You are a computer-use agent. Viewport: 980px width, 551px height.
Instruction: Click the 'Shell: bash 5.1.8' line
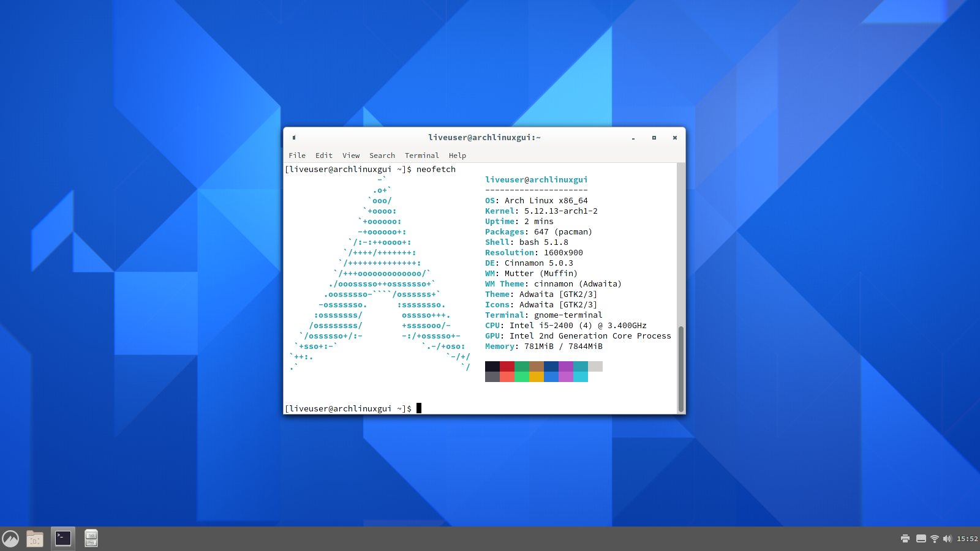[527, 242]
